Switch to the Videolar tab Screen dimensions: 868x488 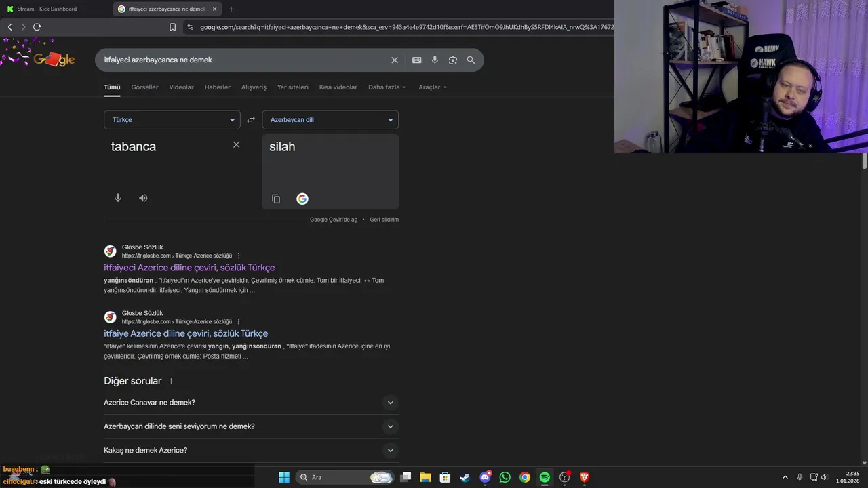(181, 87)
